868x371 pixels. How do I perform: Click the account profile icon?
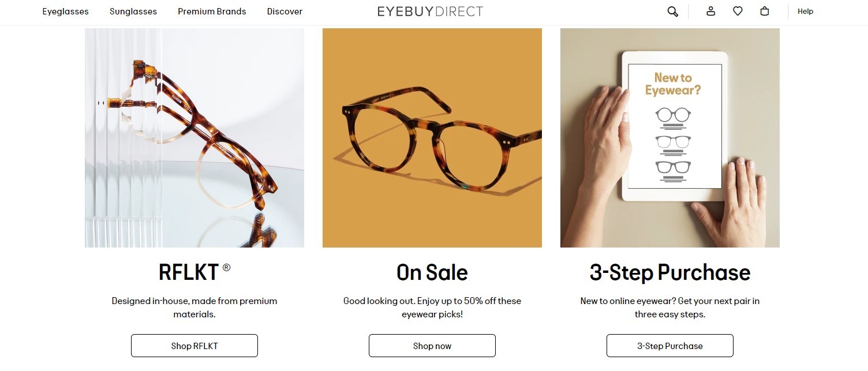click(x=710, y=11)
